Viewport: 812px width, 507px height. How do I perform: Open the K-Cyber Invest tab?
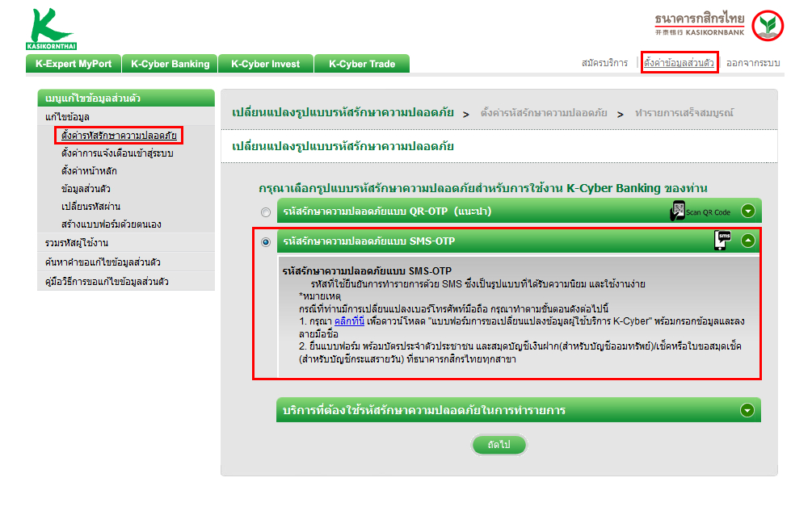265,64
